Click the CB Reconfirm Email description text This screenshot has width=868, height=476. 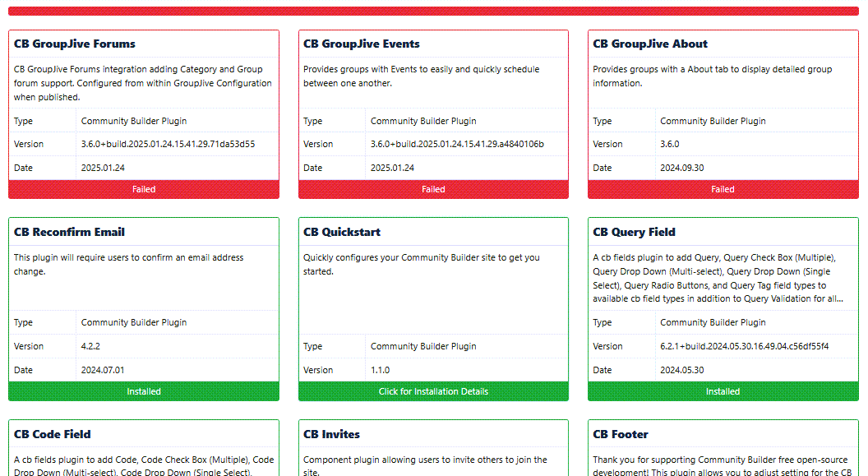coord(128,265)
